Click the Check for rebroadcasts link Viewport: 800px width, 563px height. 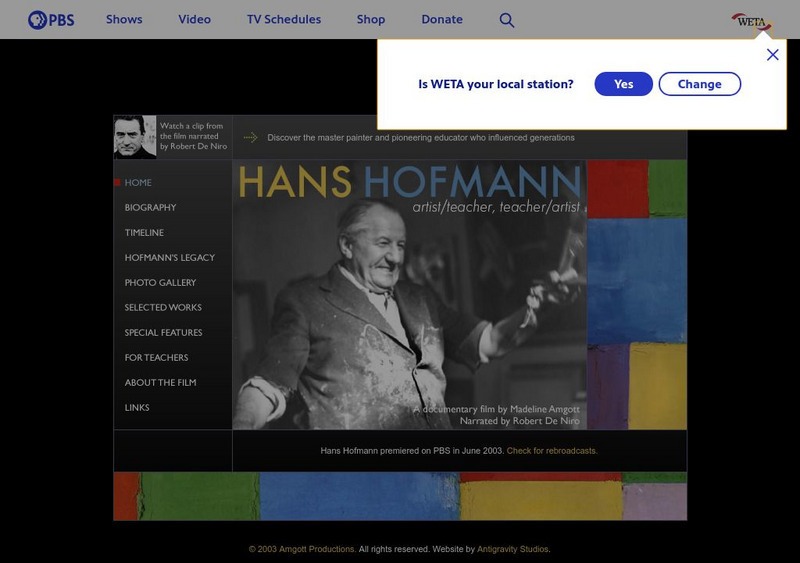click(552, 451)
